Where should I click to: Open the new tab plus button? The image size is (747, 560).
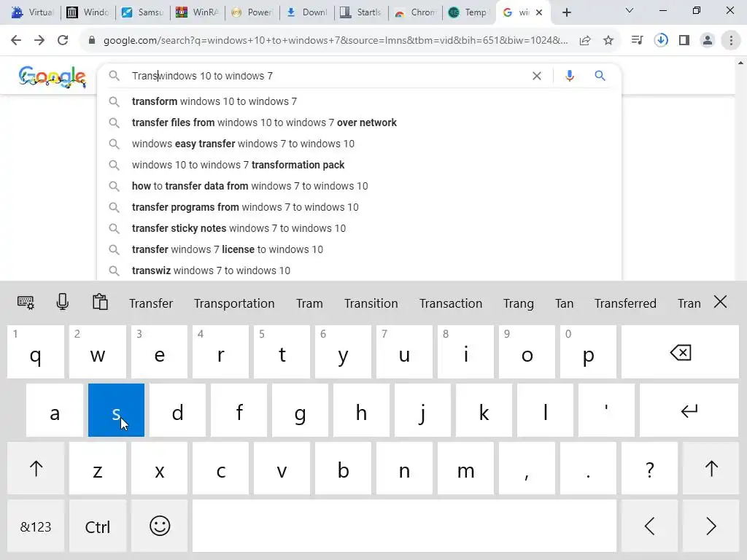[566, 12]
